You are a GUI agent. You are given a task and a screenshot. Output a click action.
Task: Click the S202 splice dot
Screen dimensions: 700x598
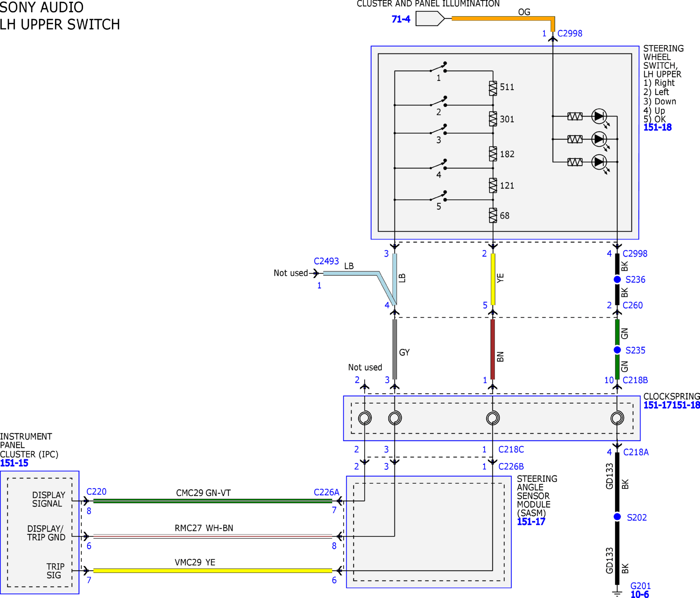pos(617,517)
